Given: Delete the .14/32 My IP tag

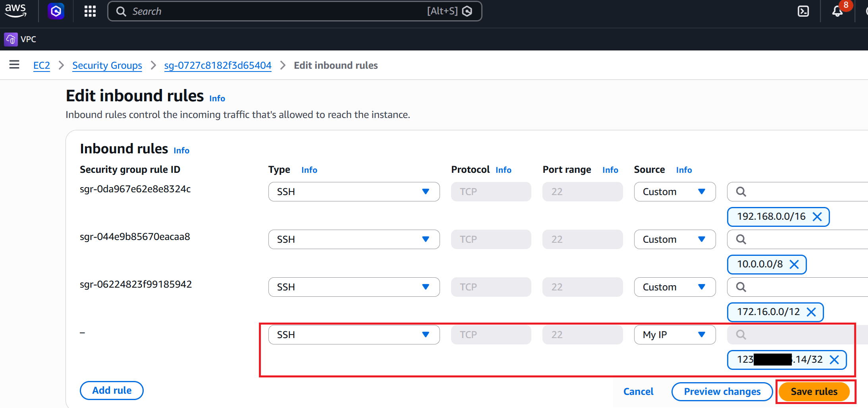Looking at the screenshot, I should pyautogui.click(x=834, y=360).
